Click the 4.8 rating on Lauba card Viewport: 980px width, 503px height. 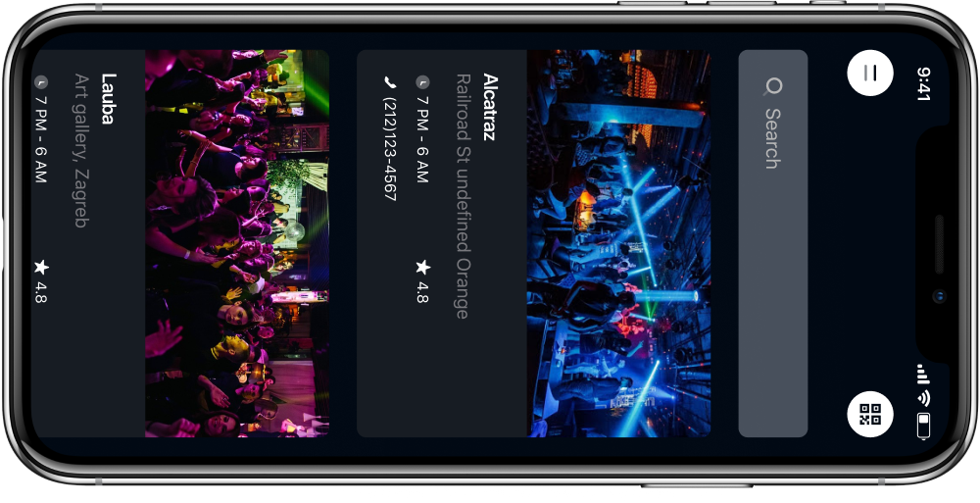coord(40,292)
